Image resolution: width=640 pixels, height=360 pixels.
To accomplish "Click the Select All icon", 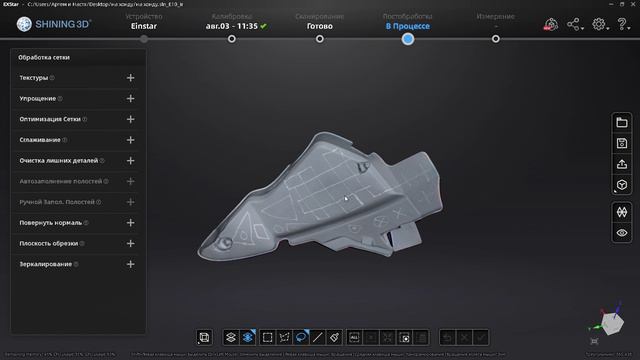I will [354, 338].
